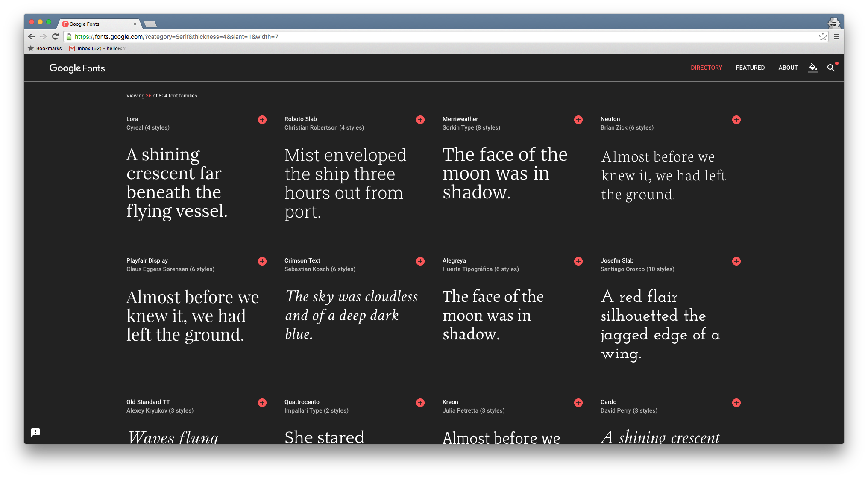This screenshot has width=868, height=478.
Task: Open the ABOUT navigation item
Action: [x=788, y=68]
